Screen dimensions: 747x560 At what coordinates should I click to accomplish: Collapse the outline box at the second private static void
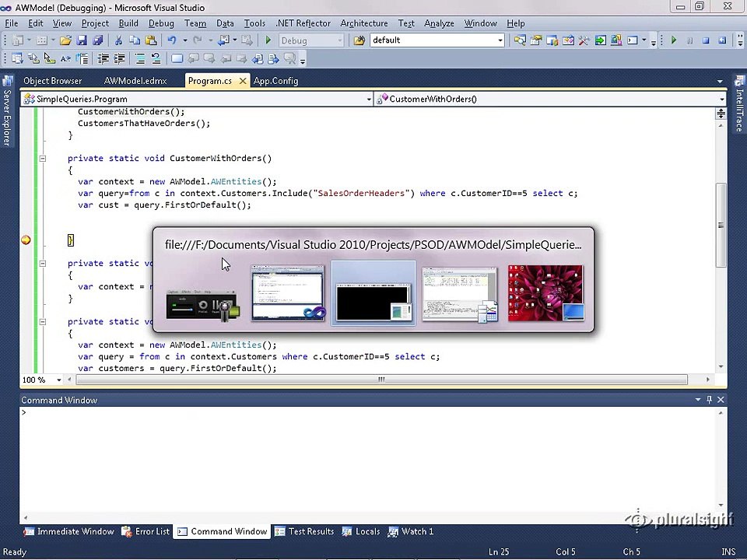tap(42, 264)
